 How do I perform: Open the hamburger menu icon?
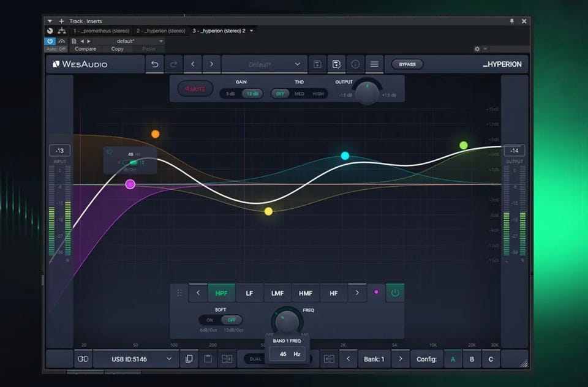[374, 64]
